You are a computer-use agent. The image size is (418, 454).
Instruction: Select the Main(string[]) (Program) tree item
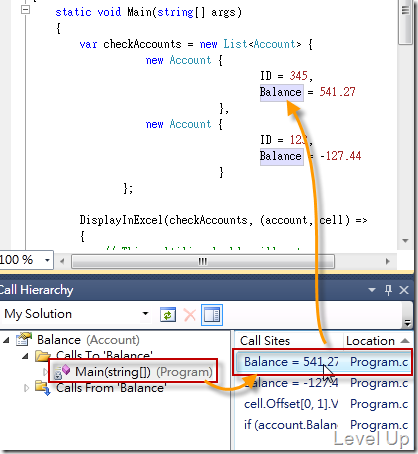[143, 372]
